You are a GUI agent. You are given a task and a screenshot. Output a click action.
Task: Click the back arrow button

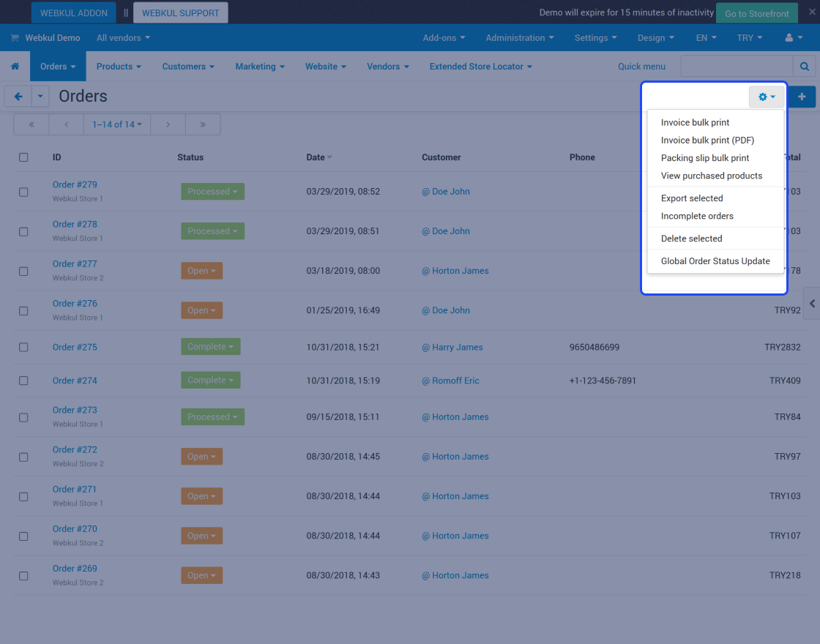[x=18, y=96]
